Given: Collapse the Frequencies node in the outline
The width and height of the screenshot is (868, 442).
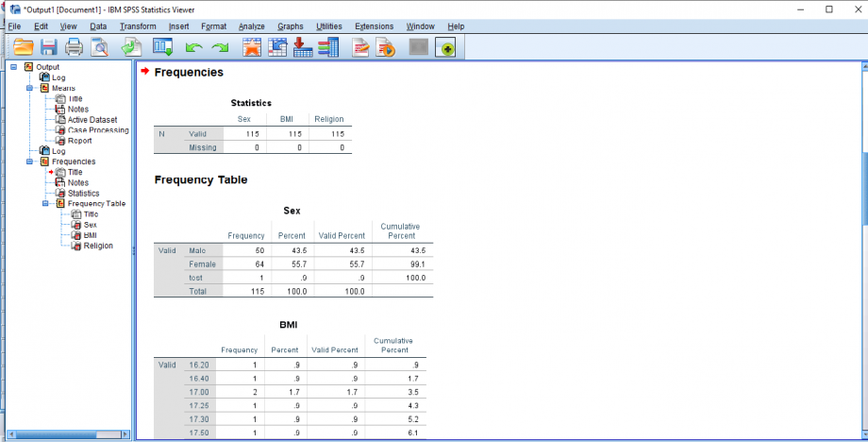Looking at the screenshot, I should pyautogui.click(x=30, y=161).
